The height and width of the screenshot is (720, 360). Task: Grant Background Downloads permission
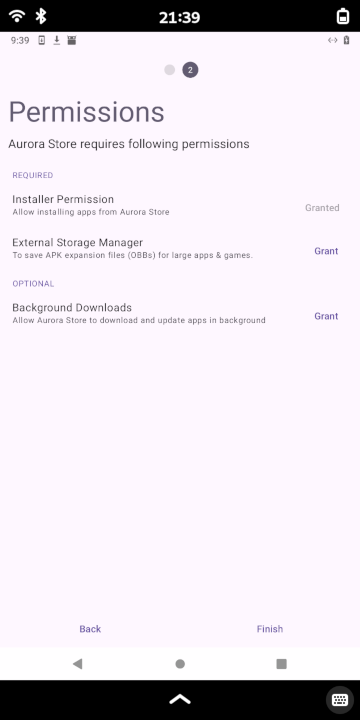326,316
